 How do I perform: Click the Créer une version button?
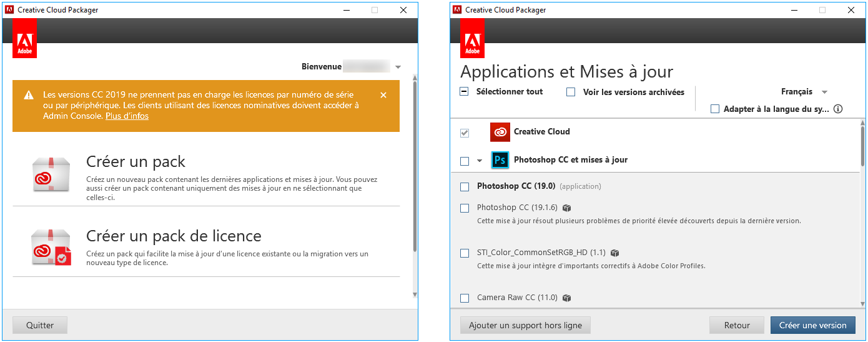tap(812, 325)
